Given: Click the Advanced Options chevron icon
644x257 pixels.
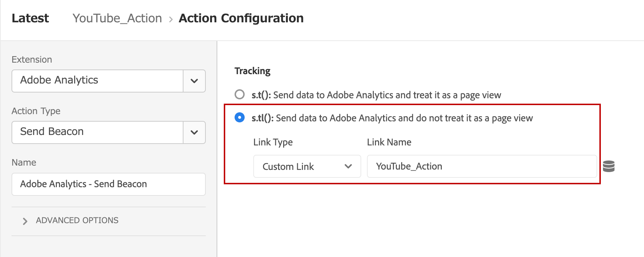Looking at the screenshot, I should click(x=25, y=221).
